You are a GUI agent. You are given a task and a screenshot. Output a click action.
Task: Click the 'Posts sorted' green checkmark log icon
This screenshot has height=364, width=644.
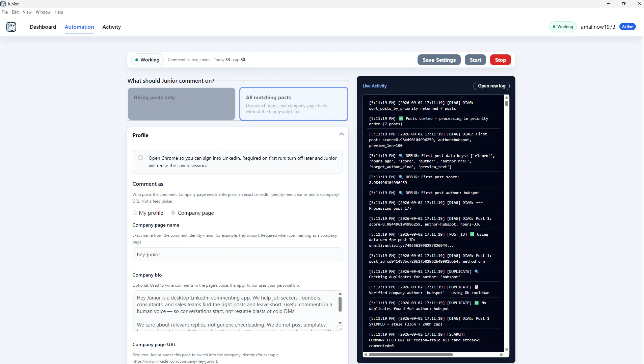coord(401,119)
